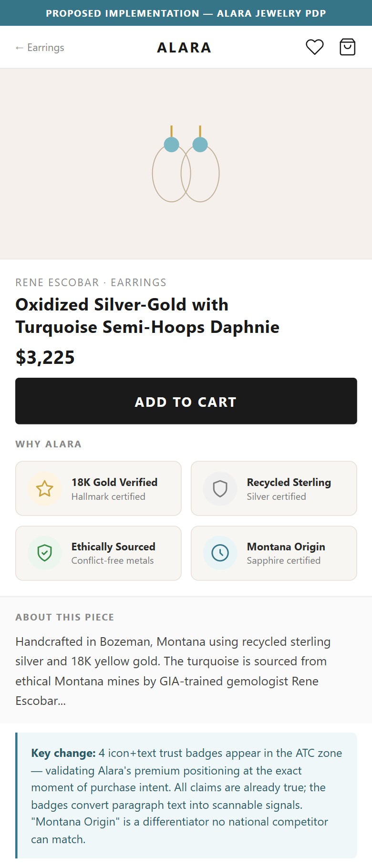Click the Rene Escobar Earrings breadcrumb
This screenshot has width=372, height=868.
(x=91, y=282)
